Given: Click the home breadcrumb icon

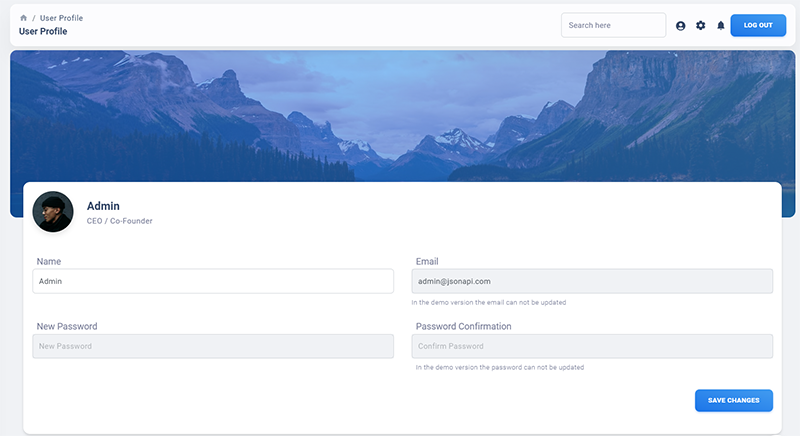Looking at the screenshot, I should pyautogui.click(x=23, y=18).
